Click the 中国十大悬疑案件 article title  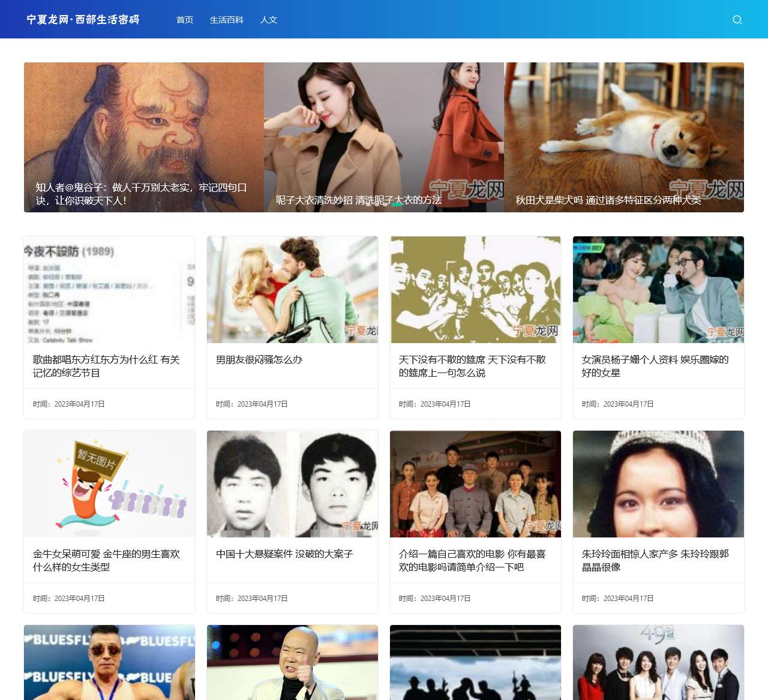(284, 554)
